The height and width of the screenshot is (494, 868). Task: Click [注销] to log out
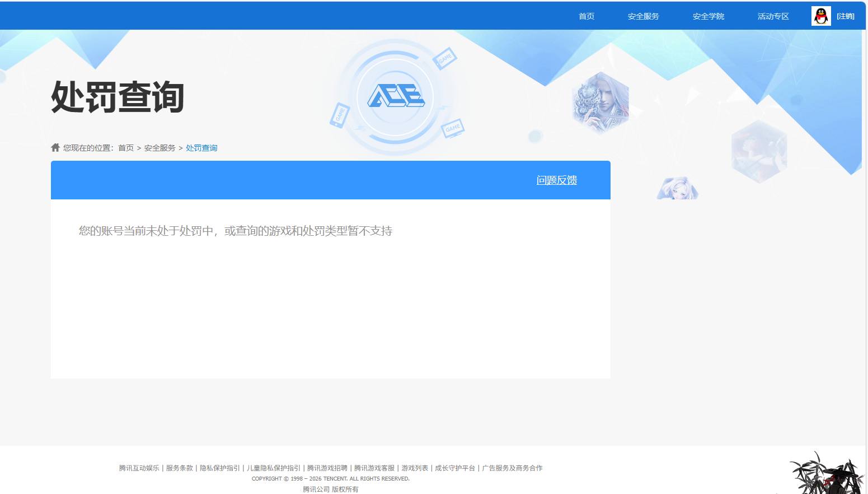tap(846, 16)
